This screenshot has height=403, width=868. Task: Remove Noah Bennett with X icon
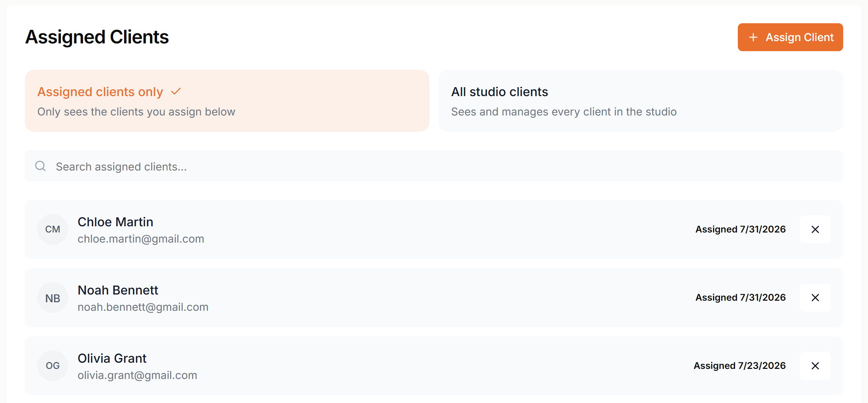coord(815,298)
